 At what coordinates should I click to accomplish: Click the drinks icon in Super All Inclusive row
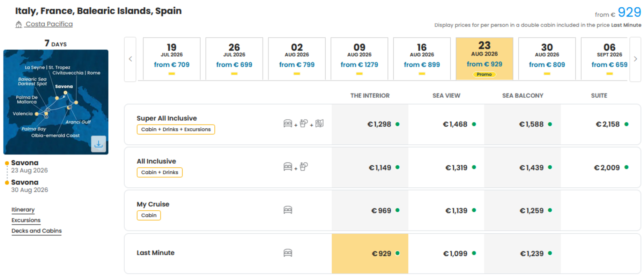point(304,123)
